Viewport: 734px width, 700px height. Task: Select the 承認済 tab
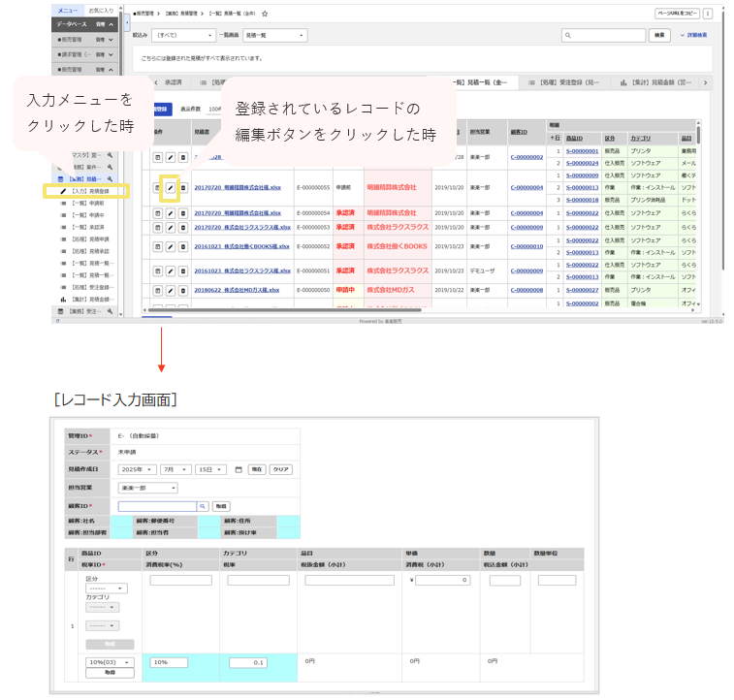174,82
